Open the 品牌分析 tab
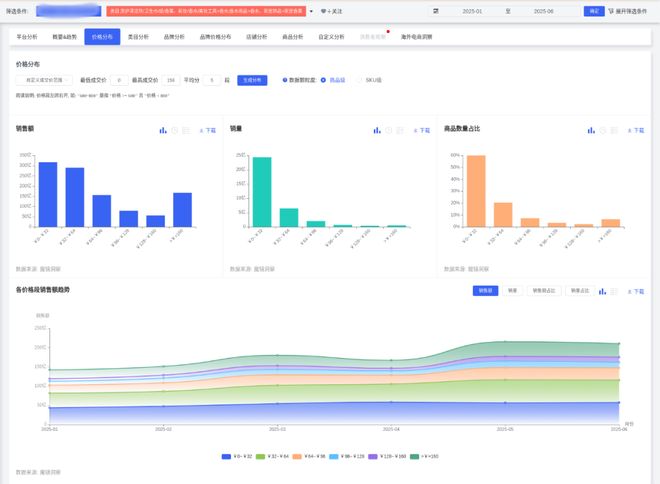 pos(172,36)
